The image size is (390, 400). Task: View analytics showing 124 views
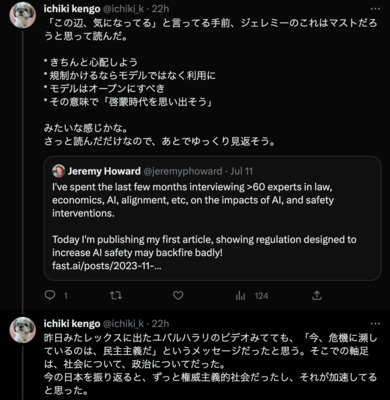click(252, 296)
